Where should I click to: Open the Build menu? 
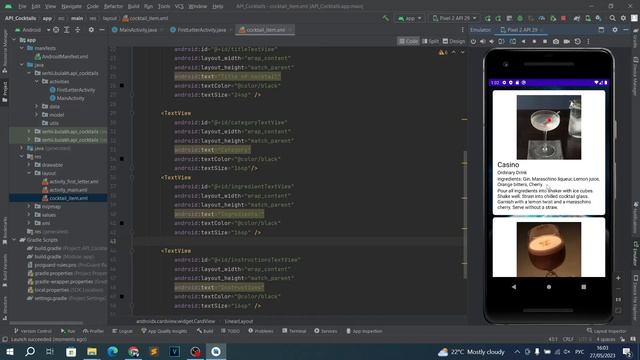click(x=133, y=7)
